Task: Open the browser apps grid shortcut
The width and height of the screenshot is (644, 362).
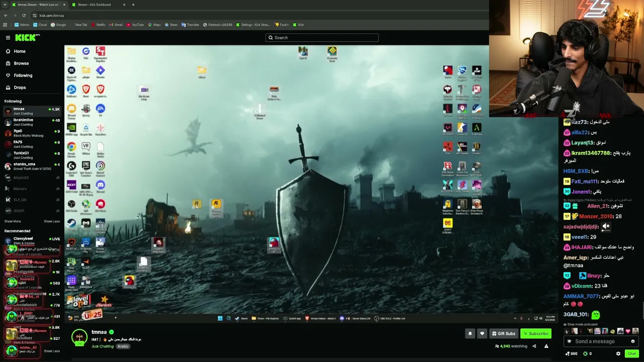Action: (6, 25)
